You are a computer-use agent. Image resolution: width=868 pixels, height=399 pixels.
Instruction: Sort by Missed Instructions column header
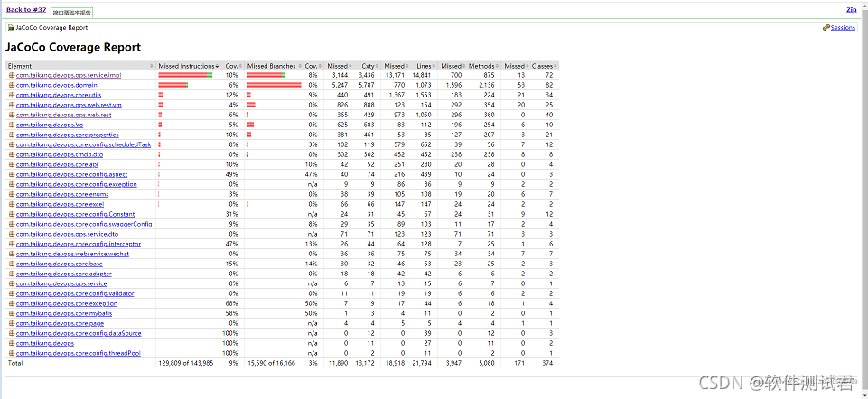pyautogui.click(x=189, y=66)
